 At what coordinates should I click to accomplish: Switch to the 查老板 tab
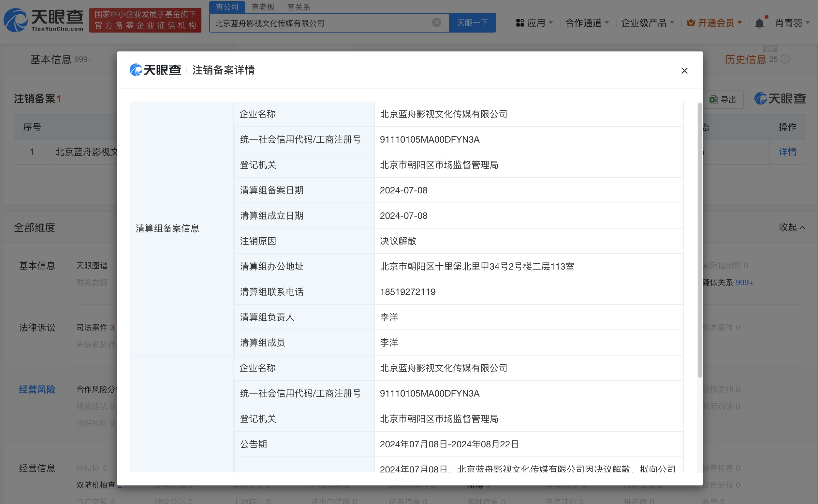pyautogui.click(x=263, y=7)
